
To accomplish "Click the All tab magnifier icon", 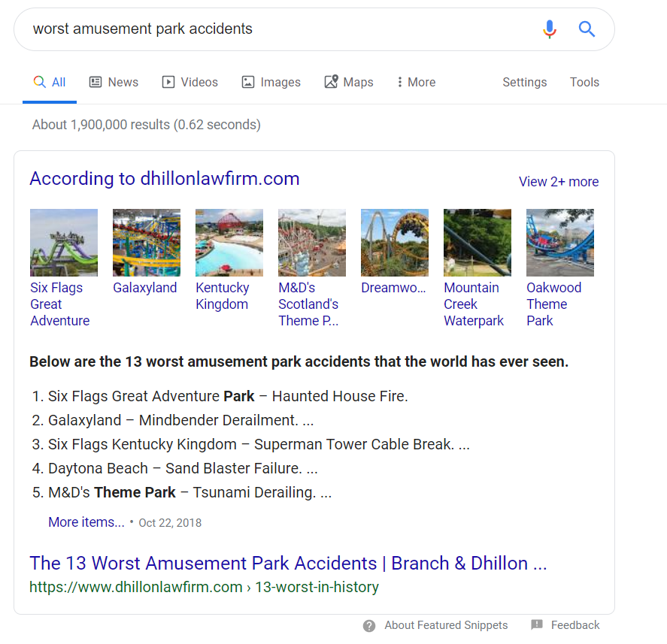I will [40, 82].
